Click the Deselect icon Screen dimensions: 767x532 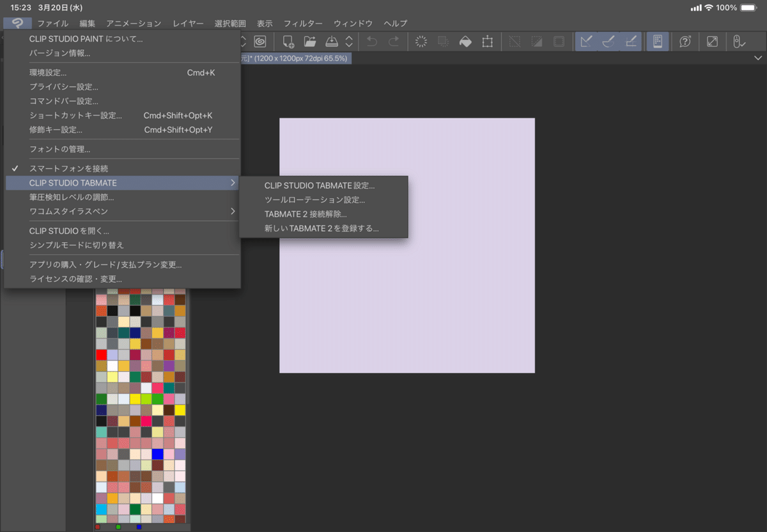[x=515, y=42]
